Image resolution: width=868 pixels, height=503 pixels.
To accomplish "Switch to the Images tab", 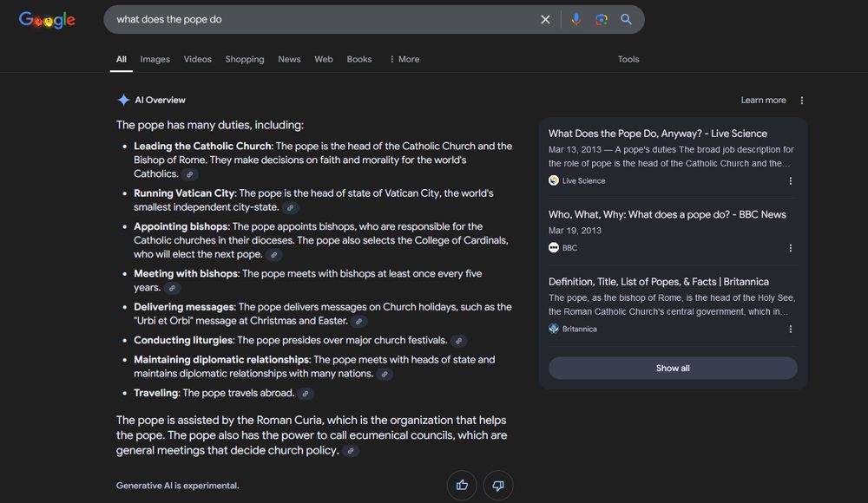I will pyautogui.click(x=155, y=59).
